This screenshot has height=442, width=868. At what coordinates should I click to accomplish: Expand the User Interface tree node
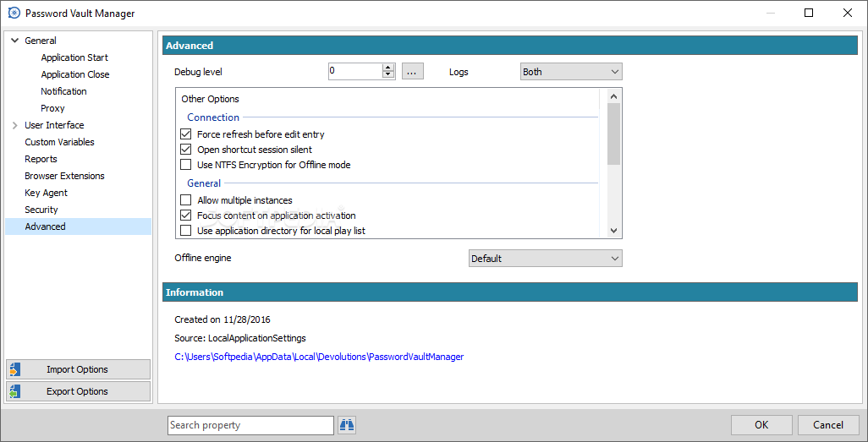15,125
